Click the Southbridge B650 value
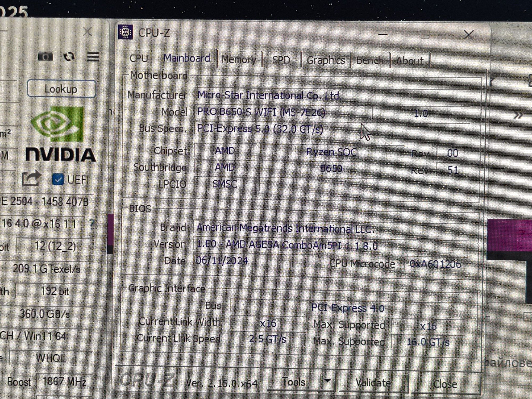Viewport: 532px width, 399px height. coord(331,168)
